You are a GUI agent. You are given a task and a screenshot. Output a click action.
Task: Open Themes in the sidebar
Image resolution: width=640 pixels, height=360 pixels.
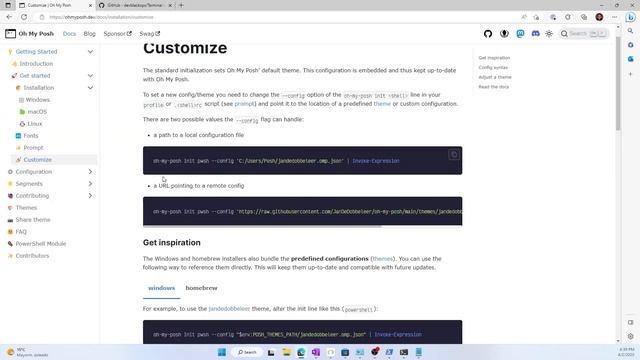[26, 208]
